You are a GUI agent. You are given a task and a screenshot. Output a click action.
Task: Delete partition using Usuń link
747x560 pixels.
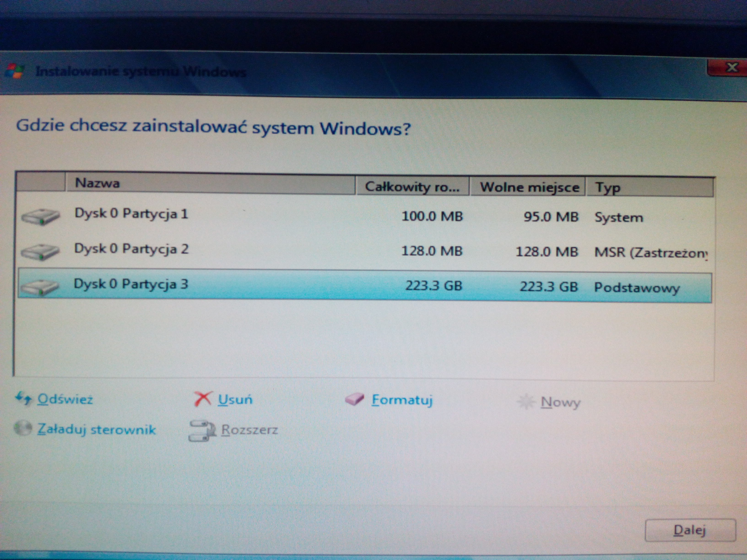pos(235,400)
